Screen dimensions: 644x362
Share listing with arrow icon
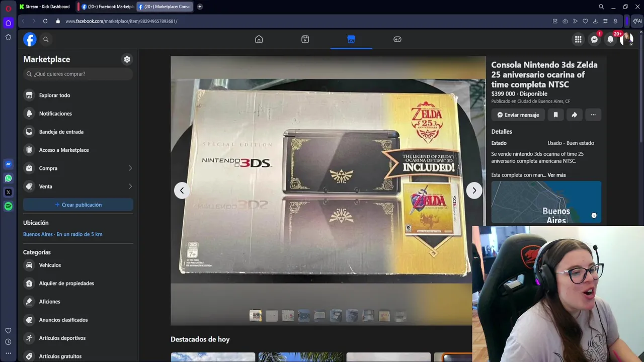(x=574, y=115)
